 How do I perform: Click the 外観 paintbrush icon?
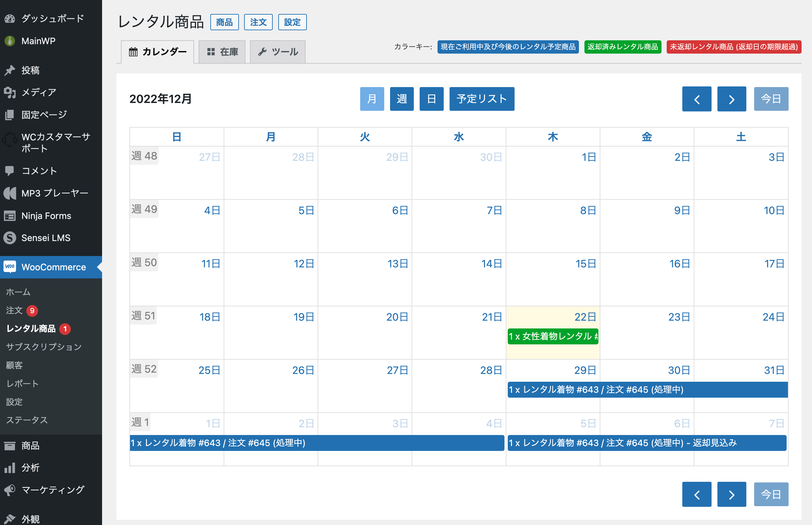10,519
